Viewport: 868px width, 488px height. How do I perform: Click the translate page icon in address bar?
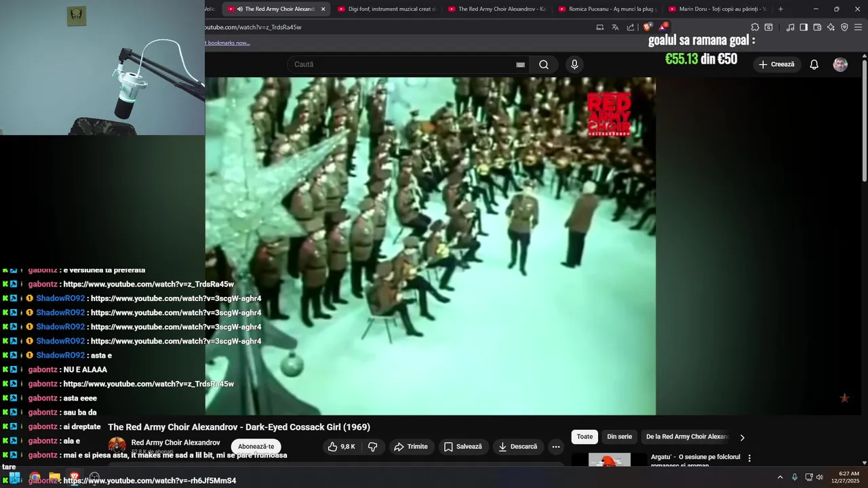pyautogui.click(x=615, y=27)
